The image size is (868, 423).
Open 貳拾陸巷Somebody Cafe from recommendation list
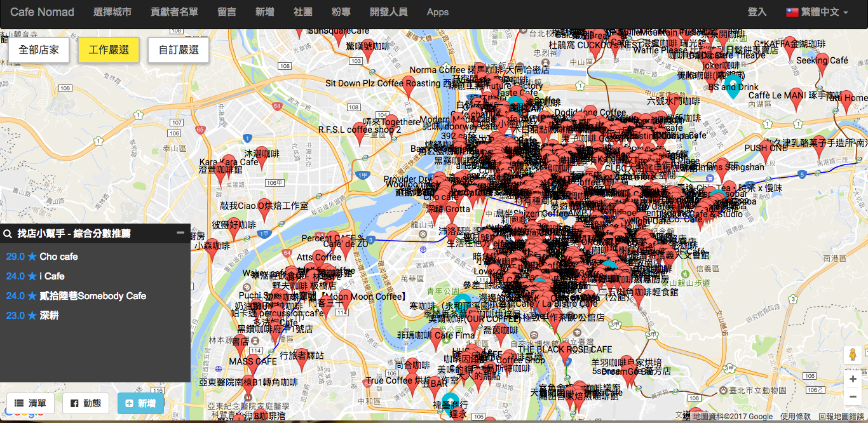pos(93,296)
